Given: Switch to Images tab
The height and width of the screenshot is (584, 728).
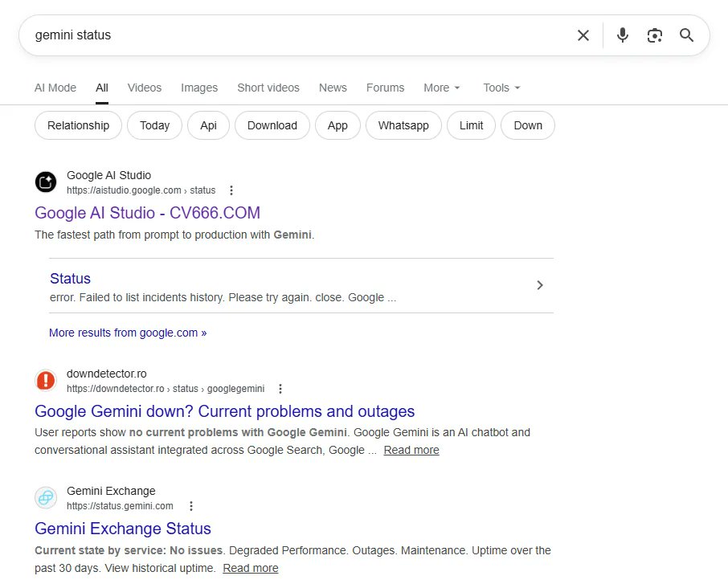Looking at the screenshot, I should [199, 88].
